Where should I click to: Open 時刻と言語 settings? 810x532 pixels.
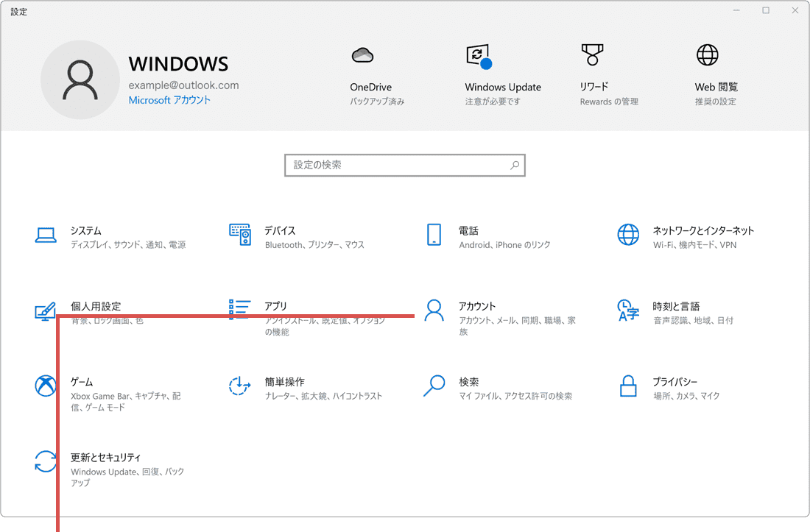tap(685, 312)
